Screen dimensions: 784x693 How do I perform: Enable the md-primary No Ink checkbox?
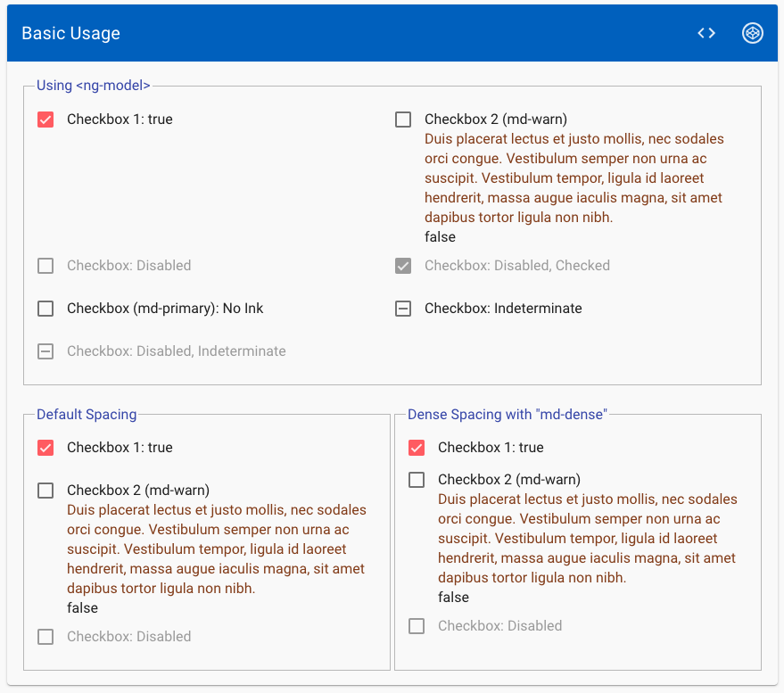[x=45, y=309]
